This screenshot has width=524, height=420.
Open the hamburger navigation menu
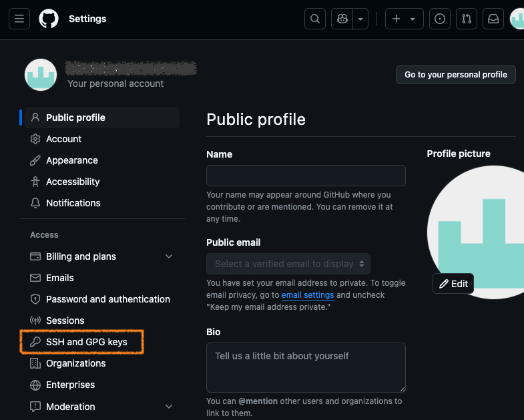pyautogui.click(x=19, y=19)
